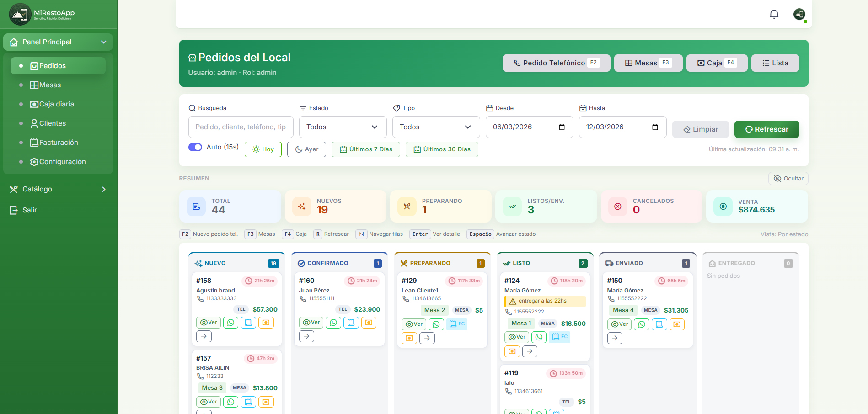Advance order #124 with arrow button
Image resolution: width=868 pixels, height=414 pixels.
(x=530, y=351)
